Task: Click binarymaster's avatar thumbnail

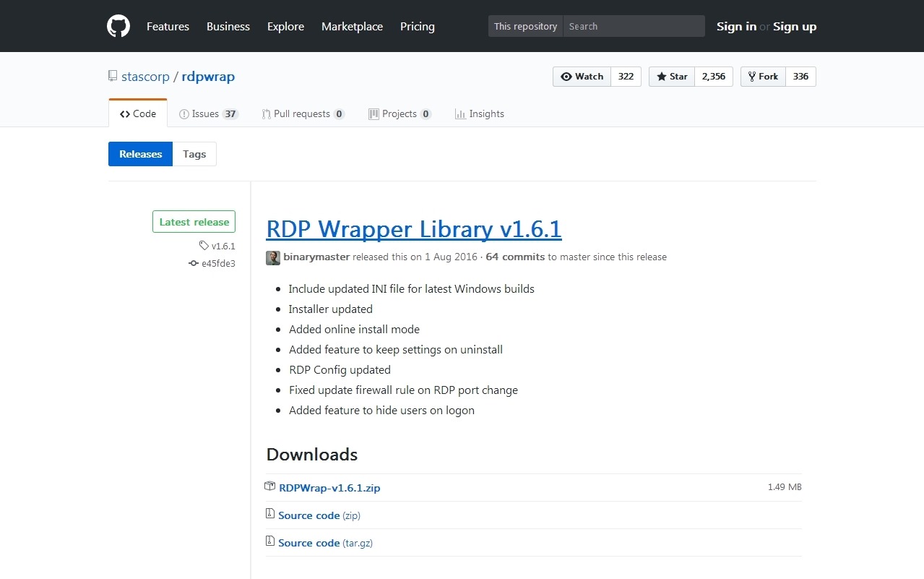Action: coord(273,257)
